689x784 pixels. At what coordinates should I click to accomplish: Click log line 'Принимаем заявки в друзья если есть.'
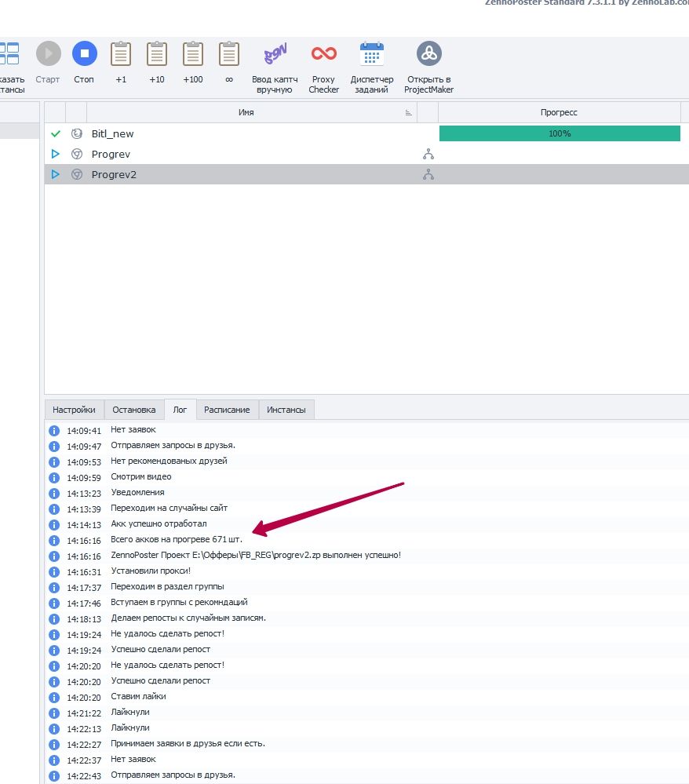(x=188, y=743)
